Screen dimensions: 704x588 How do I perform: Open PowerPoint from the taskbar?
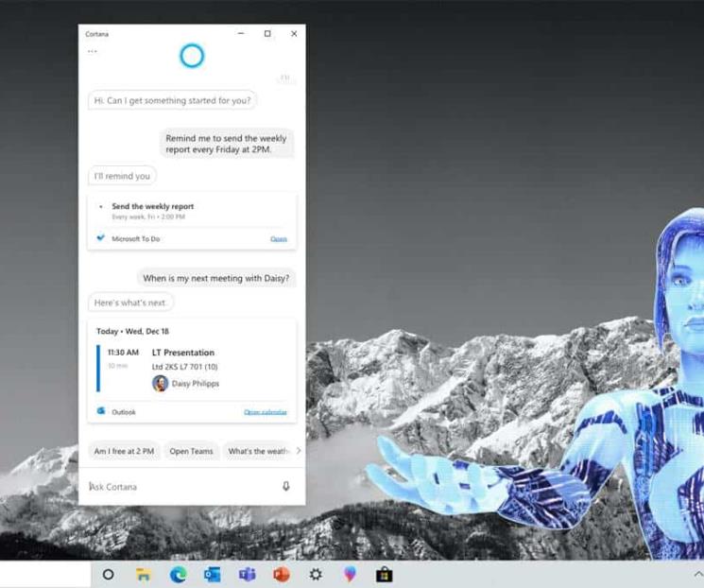[x=282, y=574]
